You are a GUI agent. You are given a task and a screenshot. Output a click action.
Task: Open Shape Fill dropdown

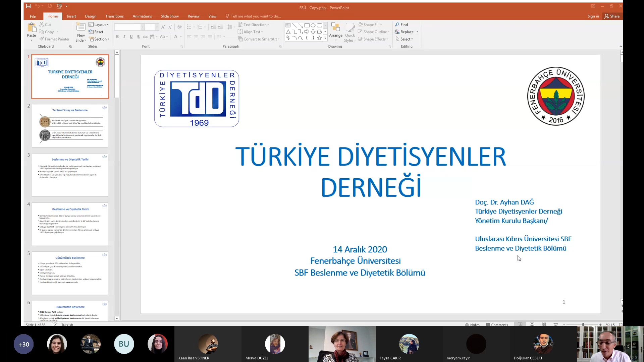point(370,24)
